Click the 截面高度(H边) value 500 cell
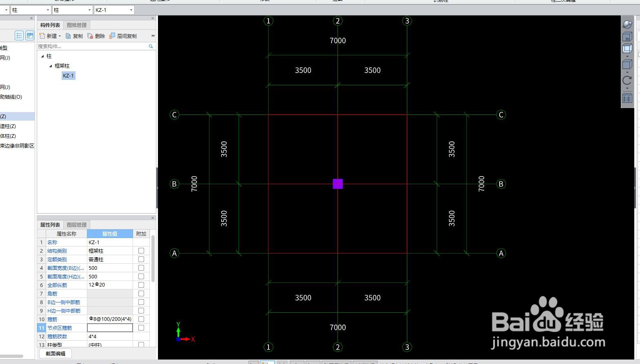This screenshot has height=364, width=640. coord(110,276)
